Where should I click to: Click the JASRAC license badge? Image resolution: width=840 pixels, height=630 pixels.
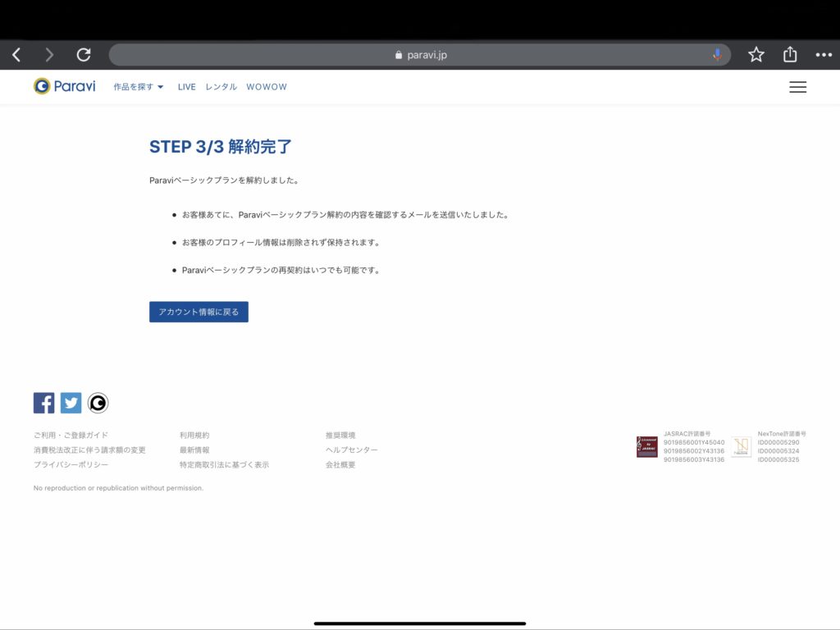tap(646, 447)
